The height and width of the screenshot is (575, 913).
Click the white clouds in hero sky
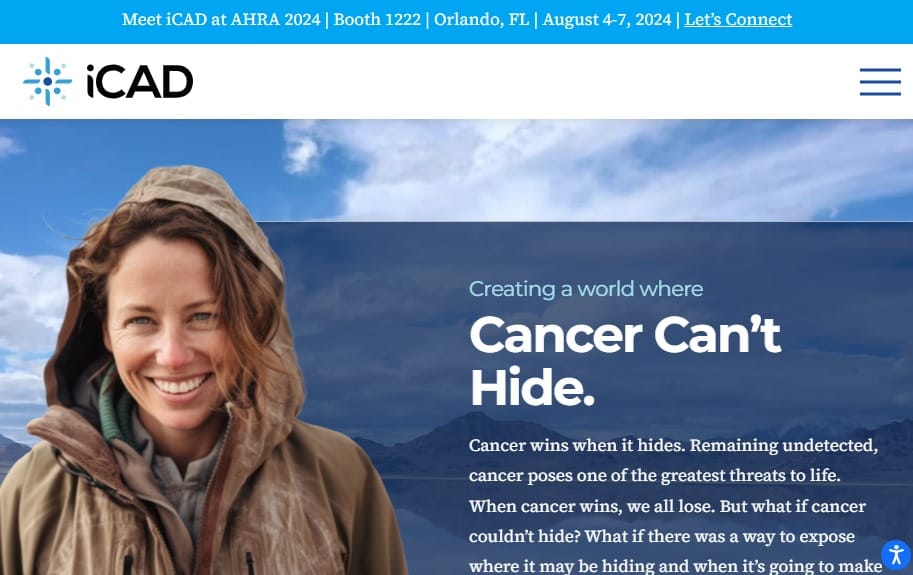point(600,169)
